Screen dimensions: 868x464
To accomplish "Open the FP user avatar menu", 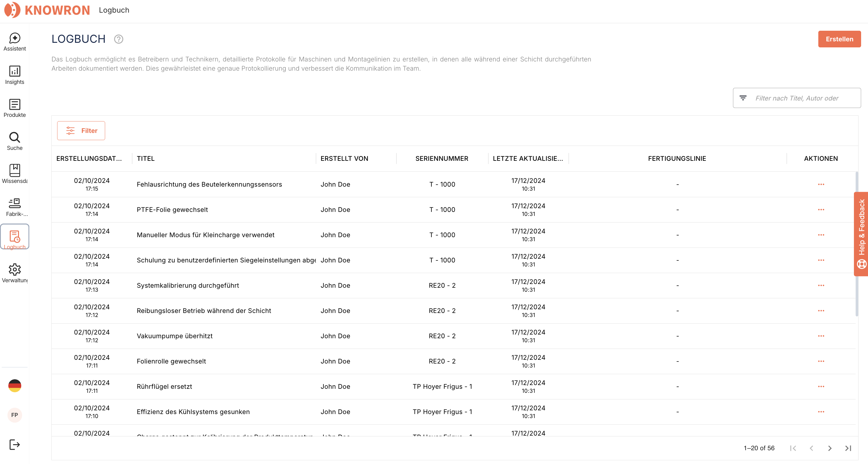I will (x=14, y=415).
